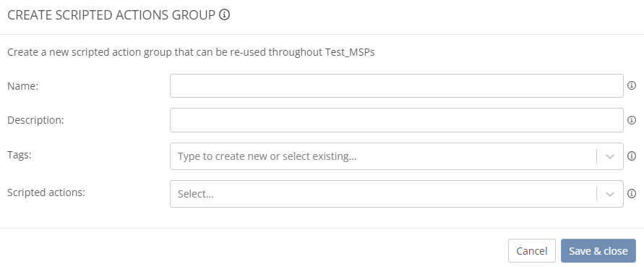Screen dimensions: 644x267
Task: Click the 'Tags:' field label
Action: pyautogui.click(x=20, y=155)
